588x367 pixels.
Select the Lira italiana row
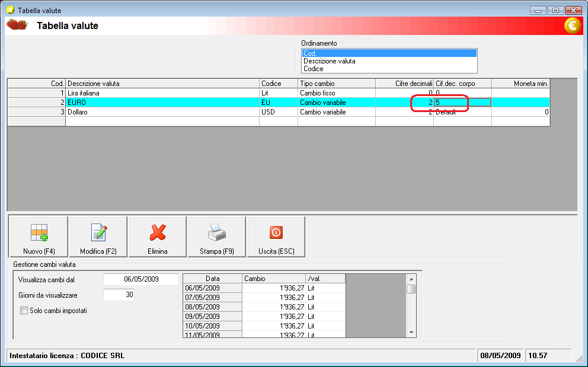pyautogui.click(x=279, y=92)
